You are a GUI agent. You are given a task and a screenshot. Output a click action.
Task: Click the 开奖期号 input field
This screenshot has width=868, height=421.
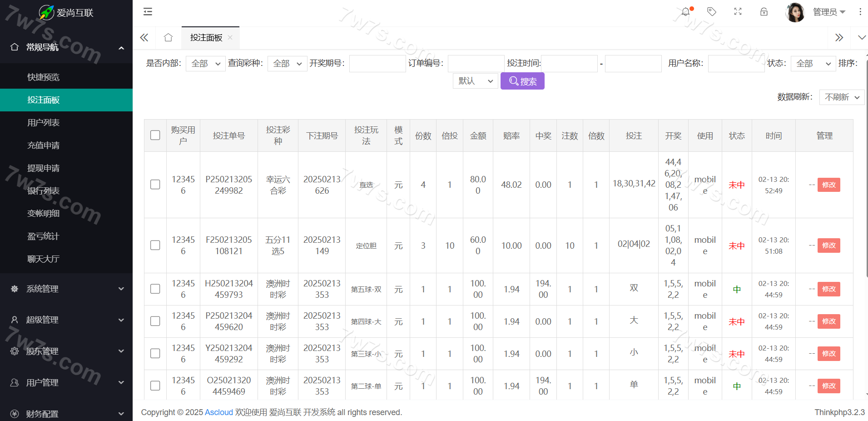point(377,64)
